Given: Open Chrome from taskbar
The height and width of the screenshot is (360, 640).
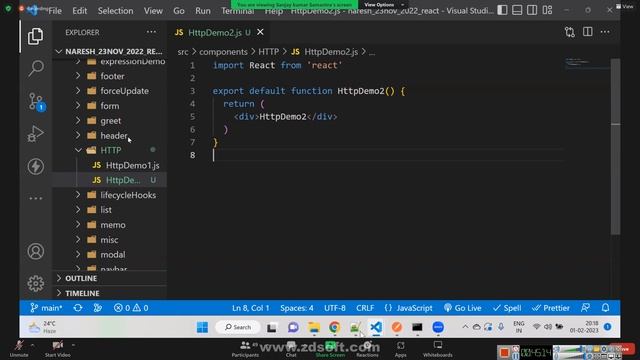Looking at the screenshot, I should click(335, 327).
